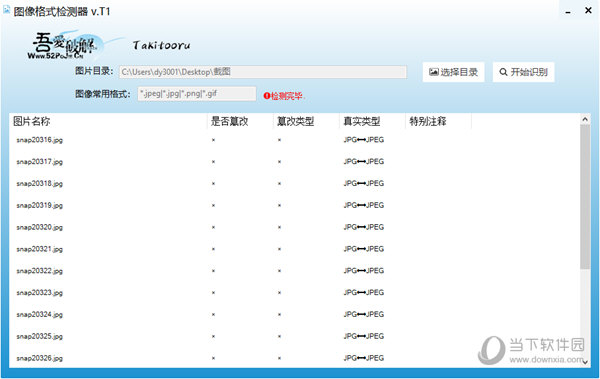This screenshot has height=379, width=600.
Task: Click JPG⟷JPEG type of snap20324.jpg
Action: tap(364, 314)
